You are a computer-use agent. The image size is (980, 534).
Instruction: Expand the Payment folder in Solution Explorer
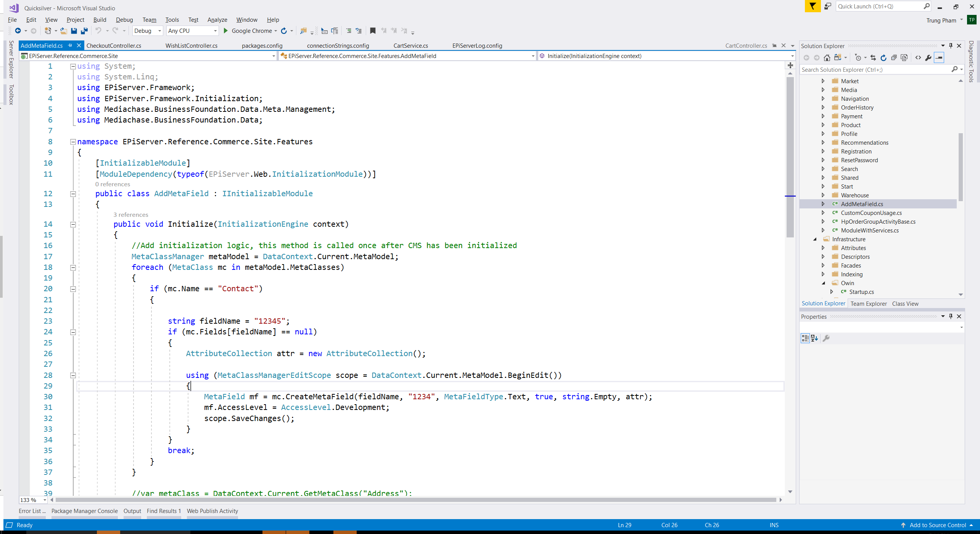pos(823,116)
